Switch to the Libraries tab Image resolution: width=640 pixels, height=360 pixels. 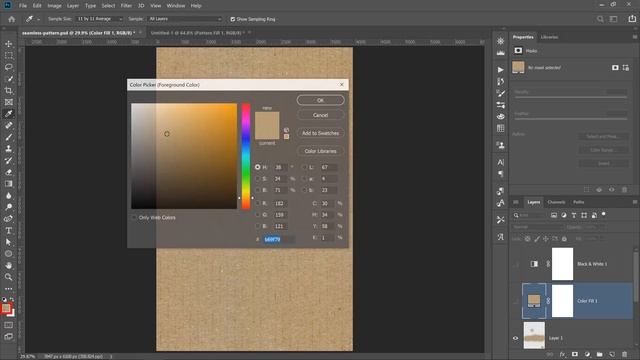[549, 37]
